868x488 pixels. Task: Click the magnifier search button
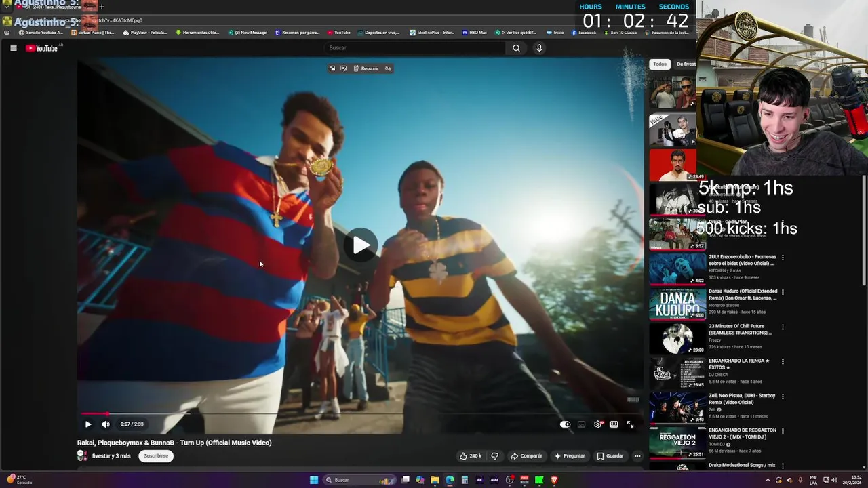[516, 48]
